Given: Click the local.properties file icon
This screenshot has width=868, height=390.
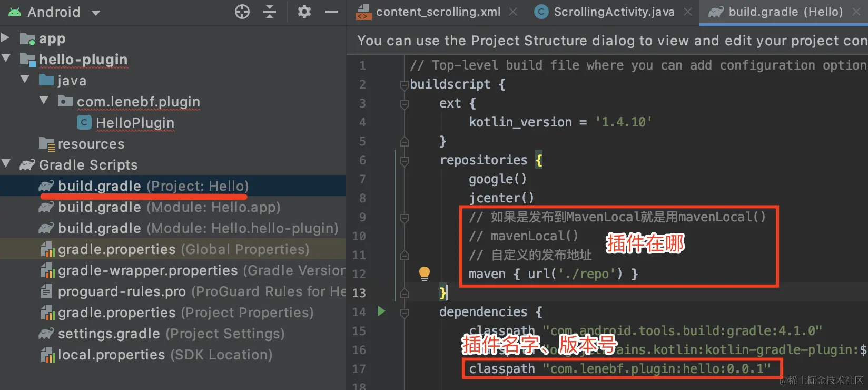Looking at the screenshot, I should click(47, 355).
